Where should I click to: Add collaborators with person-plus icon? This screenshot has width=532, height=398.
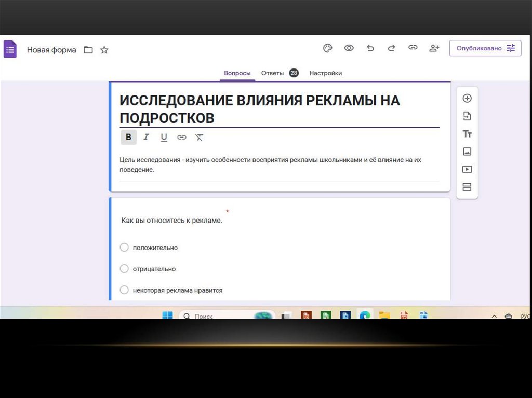point(434,48)
